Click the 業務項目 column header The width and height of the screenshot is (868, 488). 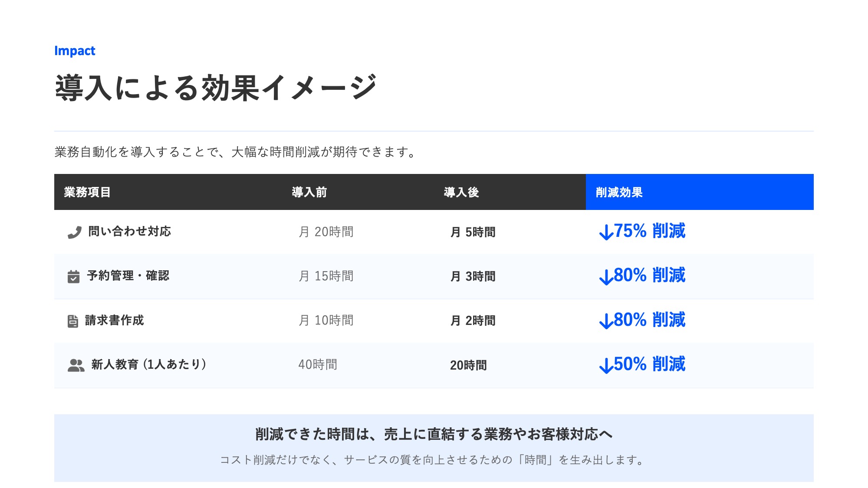coord(87,192)
